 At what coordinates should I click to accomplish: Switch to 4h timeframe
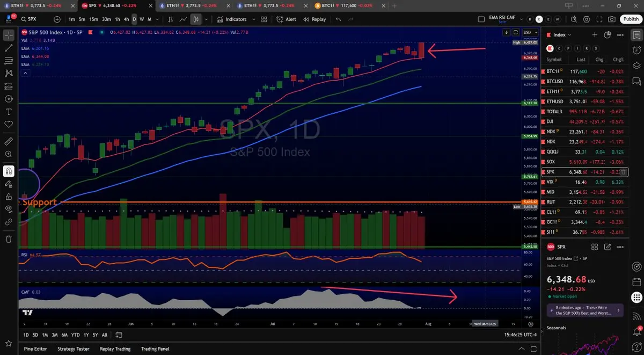tap(126, 19)
